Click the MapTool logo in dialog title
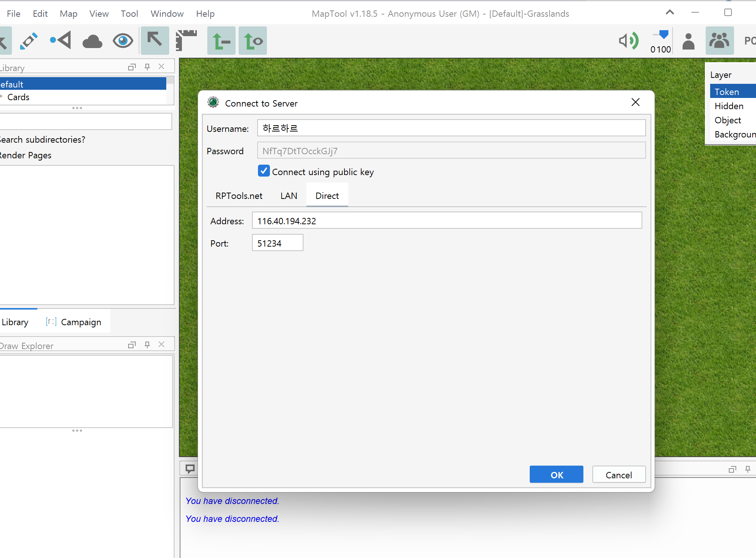 [213, 102]
